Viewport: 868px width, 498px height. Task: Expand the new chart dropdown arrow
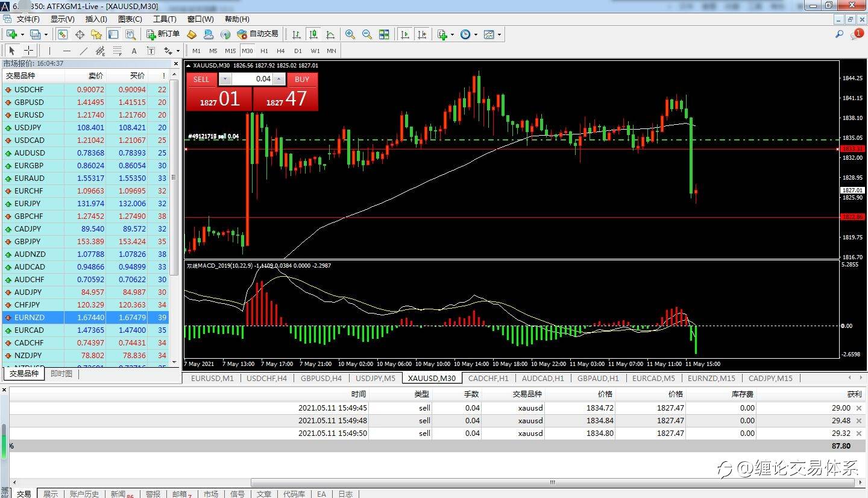[x=21, y=35]
